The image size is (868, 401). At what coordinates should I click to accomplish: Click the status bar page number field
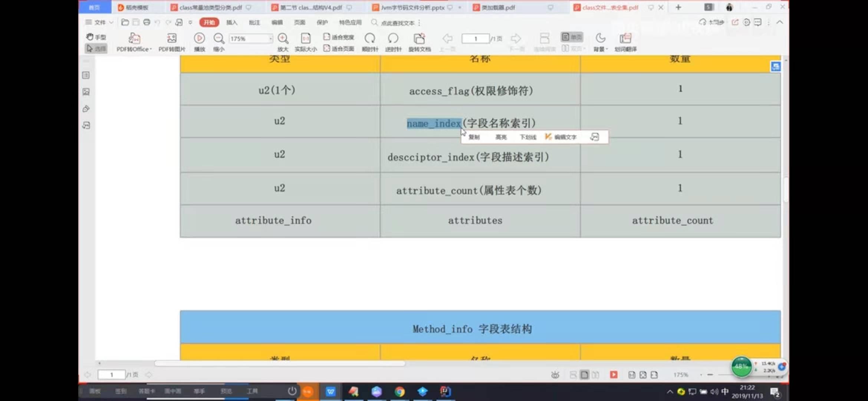pyautogui.click(x=111, y=375)
